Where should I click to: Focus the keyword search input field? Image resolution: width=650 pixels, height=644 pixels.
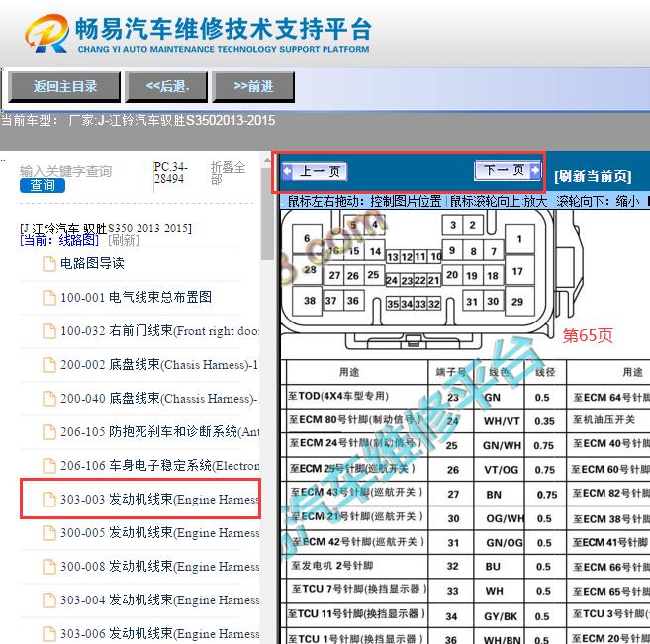click(x=65, y=171)
